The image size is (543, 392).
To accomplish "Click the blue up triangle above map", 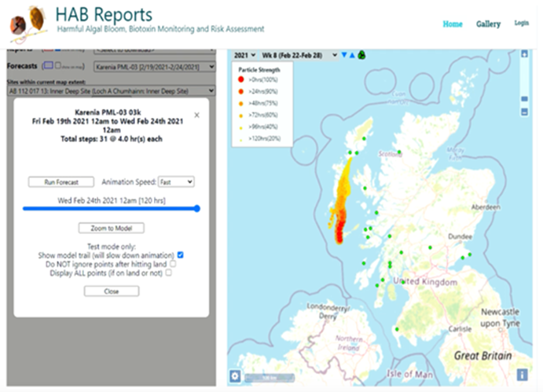I will click(x=352, y=55).
